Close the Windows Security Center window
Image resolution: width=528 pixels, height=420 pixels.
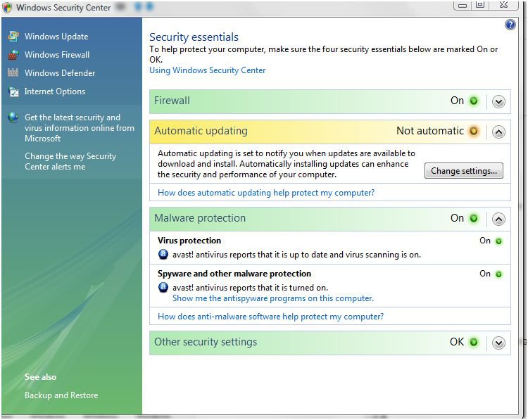503,5
